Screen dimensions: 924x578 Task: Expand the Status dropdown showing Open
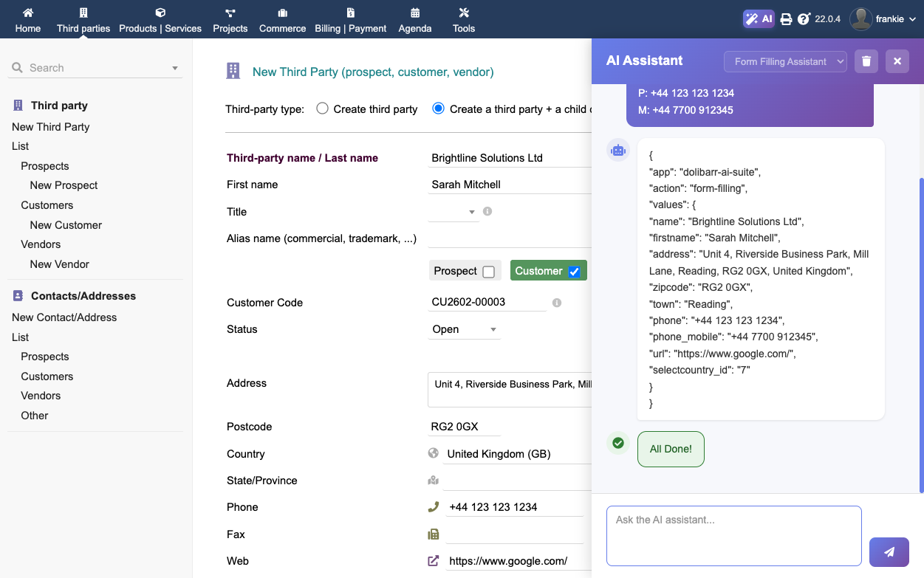(465, 329)
